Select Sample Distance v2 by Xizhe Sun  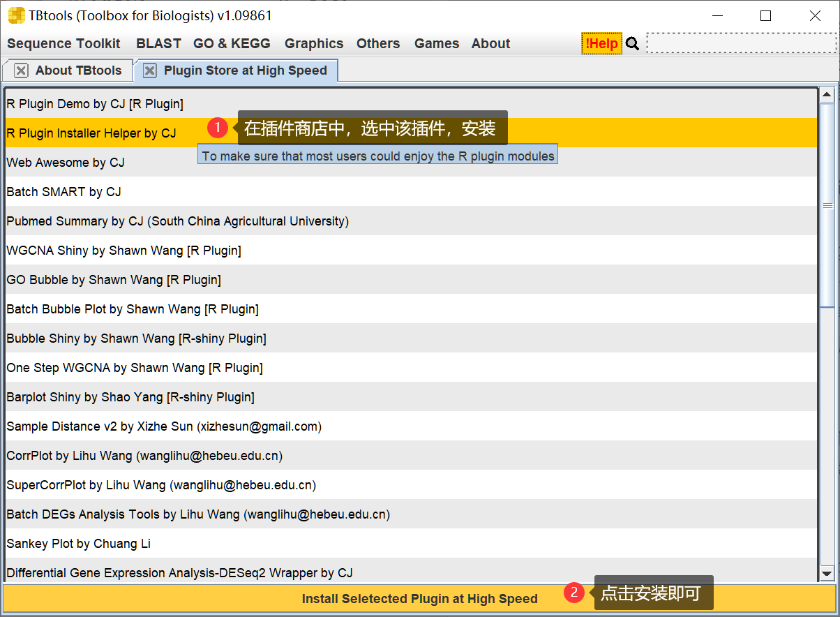coord(411,426)
